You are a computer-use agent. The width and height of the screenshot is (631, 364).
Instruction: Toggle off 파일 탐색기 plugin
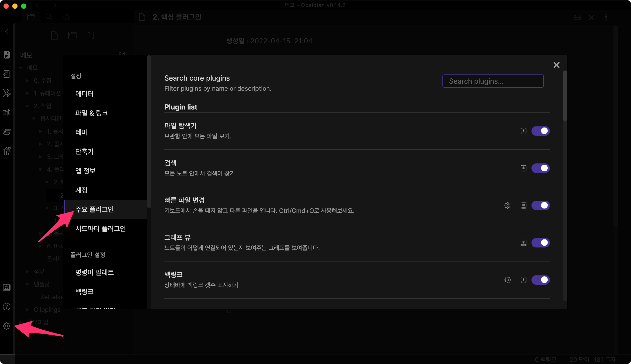540,131
